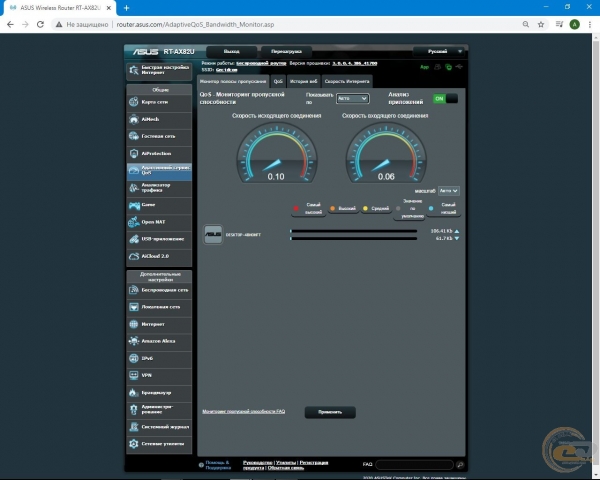This screenshot has height=480, width=600.
Task: Open the масштаб Авто dropdown
Action: point(448,191)
